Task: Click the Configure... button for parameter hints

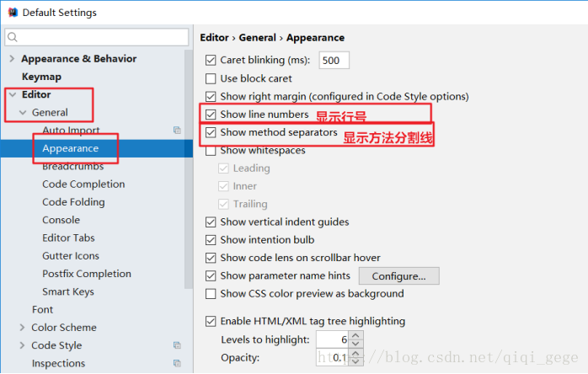Action: pyautogui.click(x=398, y=276)
